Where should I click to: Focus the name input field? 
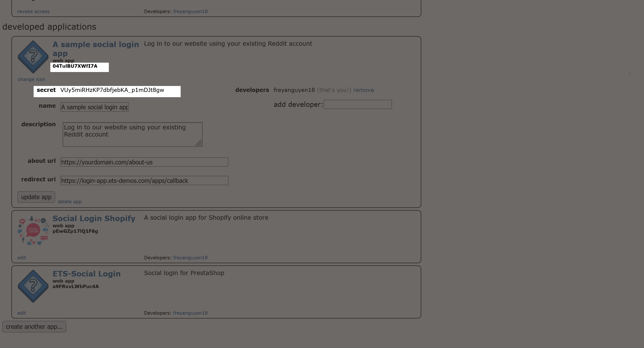click(94, 107)
